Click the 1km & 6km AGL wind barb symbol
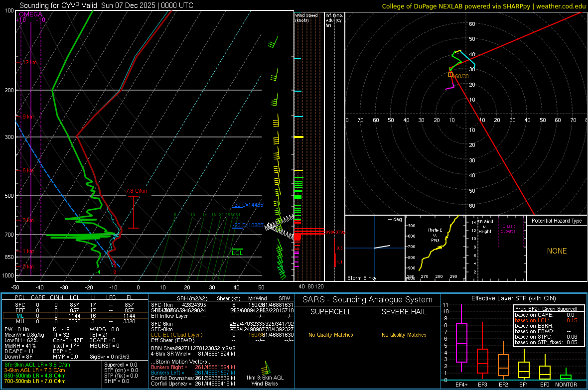Viewport: 588px width, 390px height. [x=266, y=368]
